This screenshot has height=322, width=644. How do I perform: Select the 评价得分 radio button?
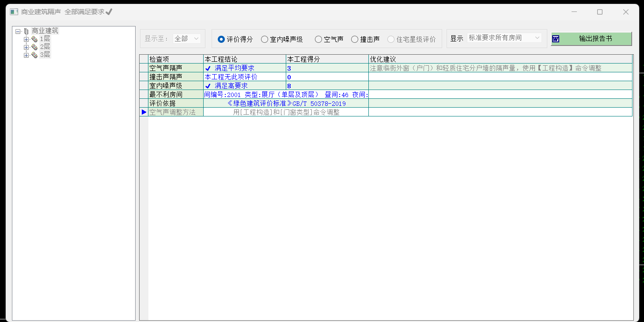pyautogui.click(x=221, y=39)
